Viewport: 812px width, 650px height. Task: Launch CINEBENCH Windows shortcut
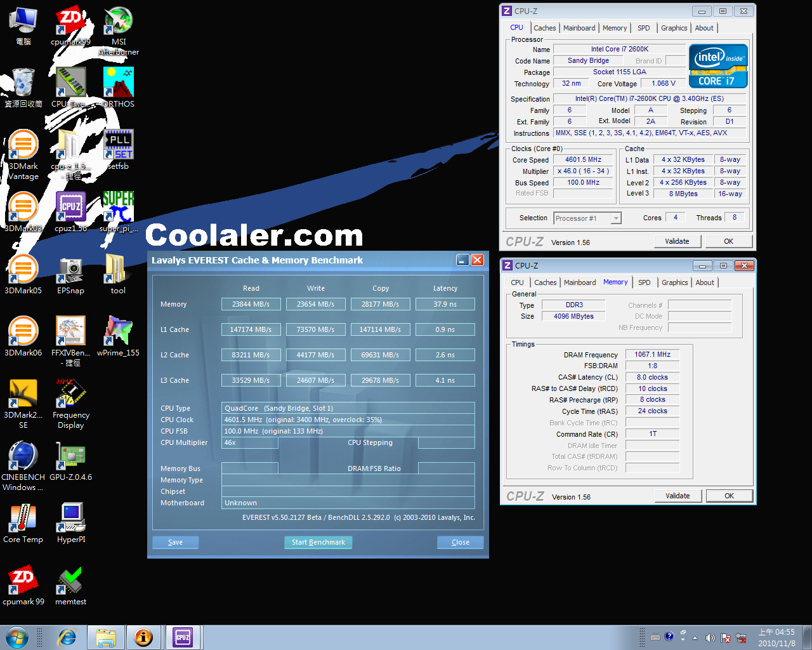[23, 466]
